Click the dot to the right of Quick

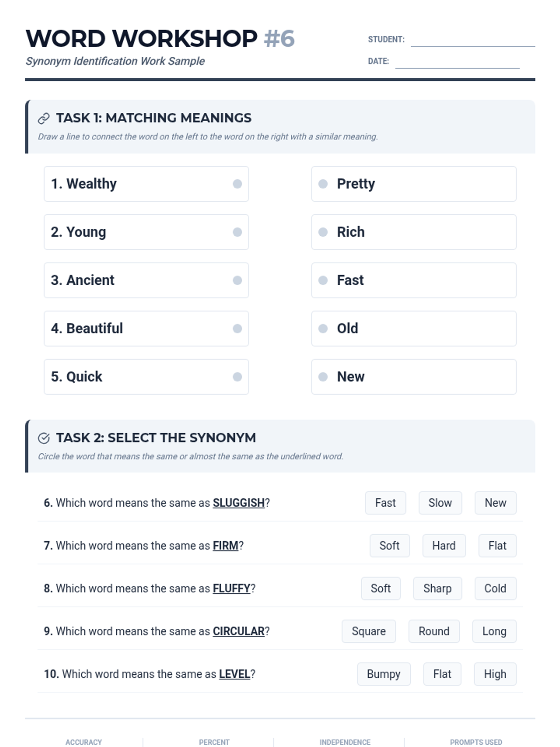tap(237, 377)
